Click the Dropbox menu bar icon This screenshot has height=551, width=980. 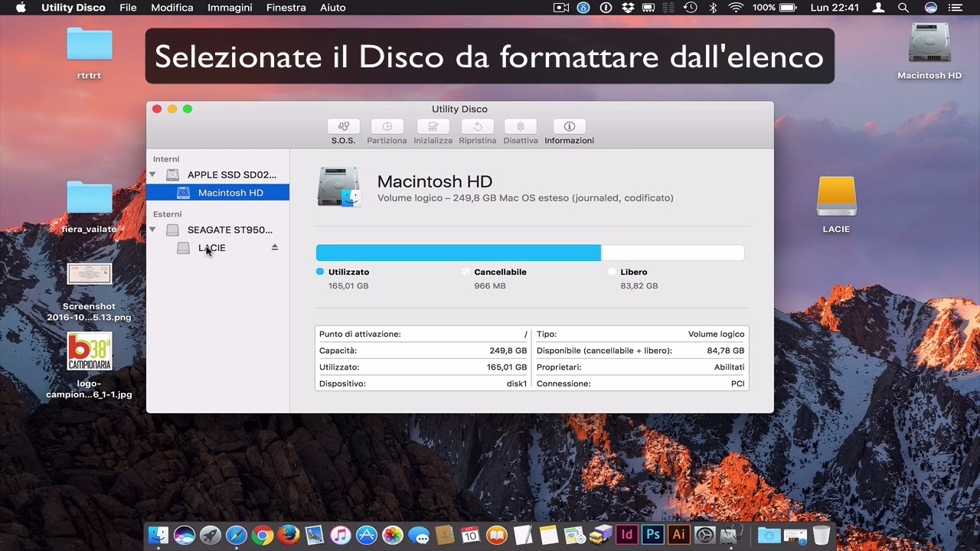pyautogui.click(x=628, y=8)
